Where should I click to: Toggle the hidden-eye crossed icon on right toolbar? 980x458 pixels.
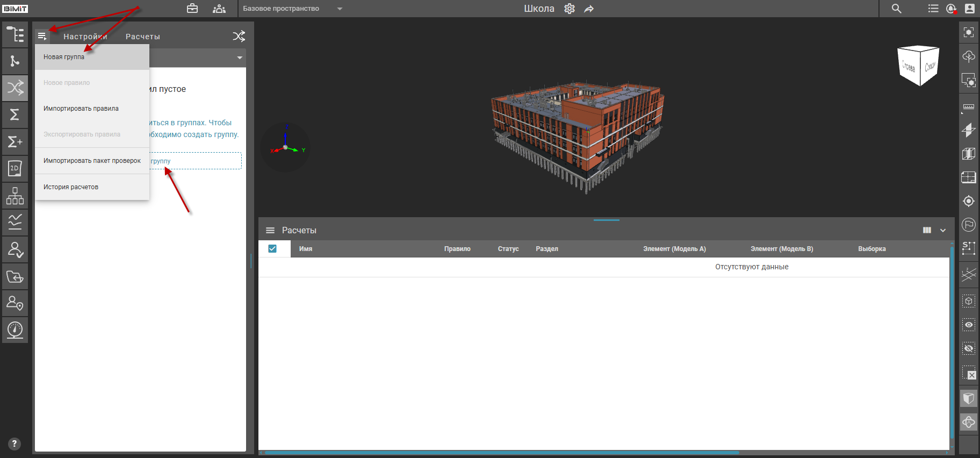[968, 348]
